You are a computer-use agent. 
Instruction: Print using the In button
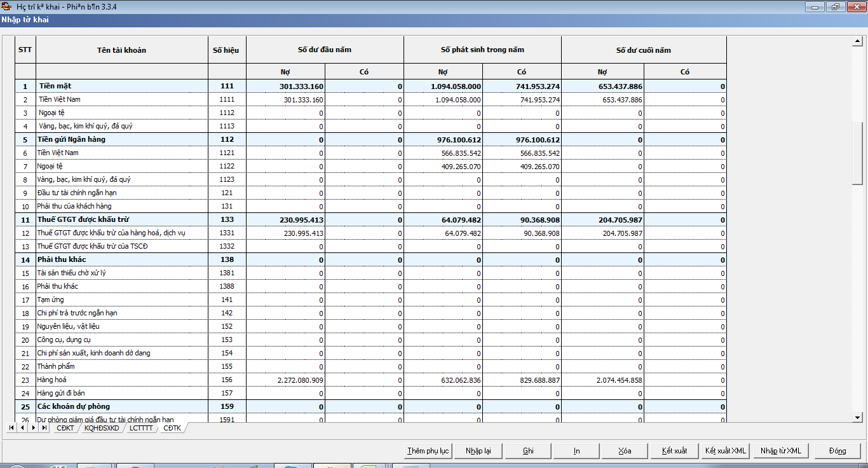coord(576,451)
